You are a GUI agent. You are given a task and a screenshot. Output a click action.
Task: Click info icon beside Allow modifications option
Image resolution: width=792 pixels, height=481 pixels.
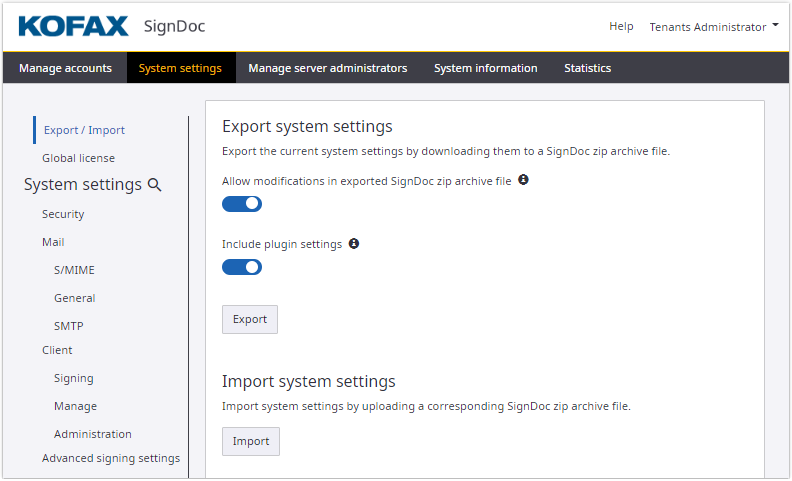click(x=523, y=180)
